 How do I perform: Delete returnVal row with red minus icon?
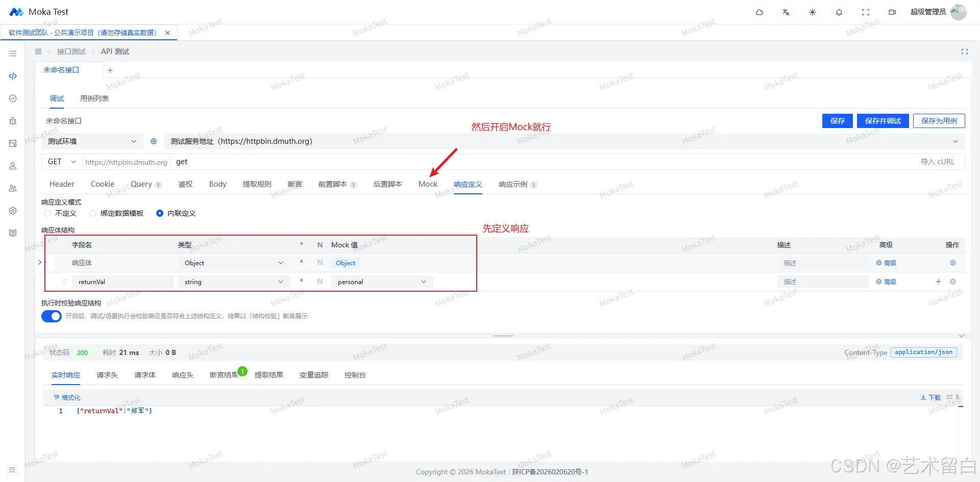(953, 282)
